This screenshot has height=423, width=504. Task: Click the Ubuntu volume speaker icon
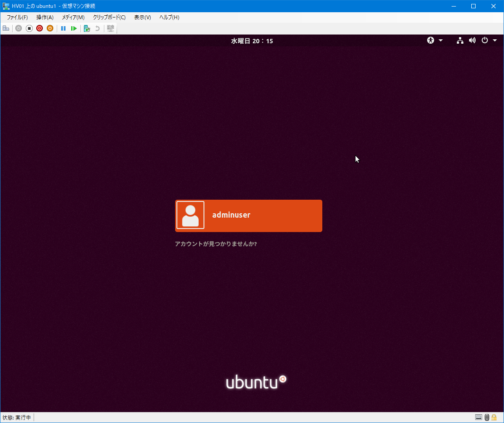(472, 41)
